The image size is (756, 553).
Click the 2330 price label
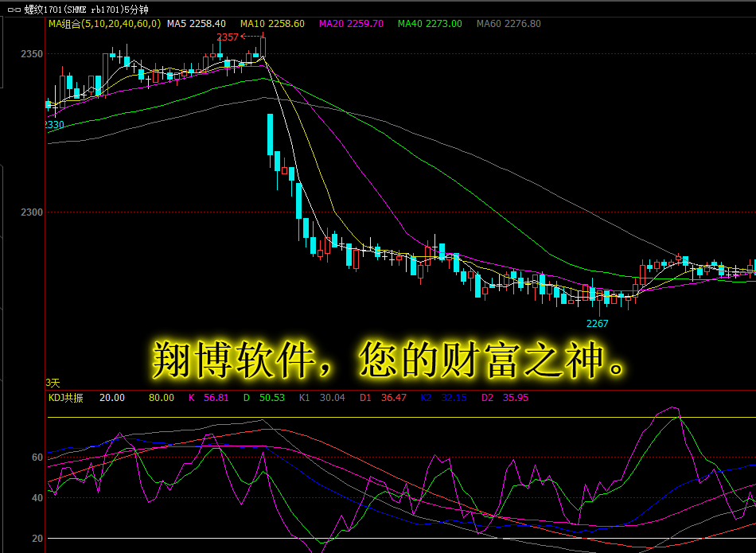tap(54, 125)
